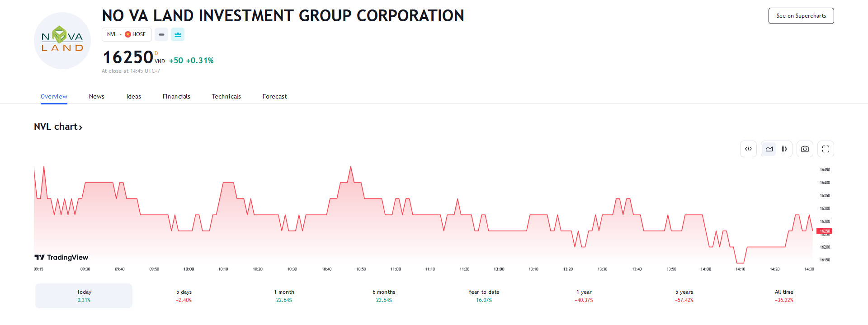Click the red 16250 price label on axis
The width and height of the screenshot is (868, 325).
click(x=824, y=231)
